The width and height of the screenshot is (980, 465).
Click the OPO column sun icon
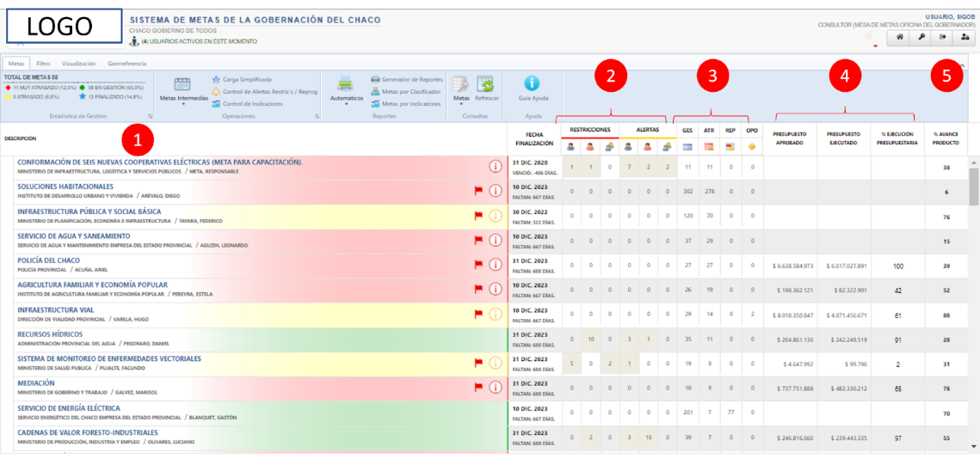pyautogui.click(x=752, y=147)
